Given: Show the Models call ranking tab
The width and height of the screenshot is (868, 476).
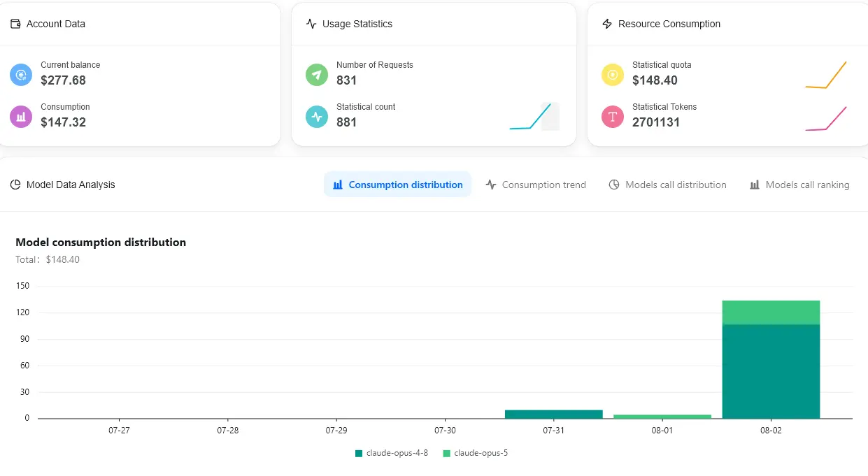Looking at the screenshot, I should pyautogui.click(x=799, y=185).
